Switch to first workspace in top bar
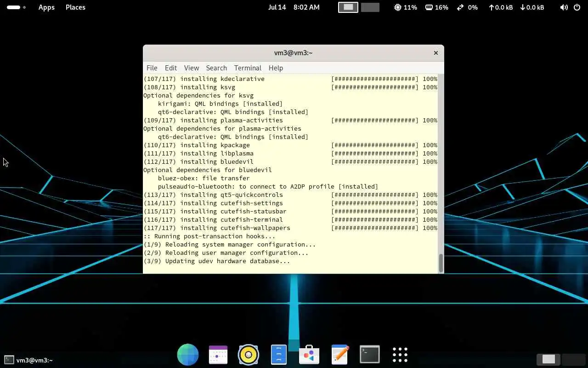 [x=348, y=7]
